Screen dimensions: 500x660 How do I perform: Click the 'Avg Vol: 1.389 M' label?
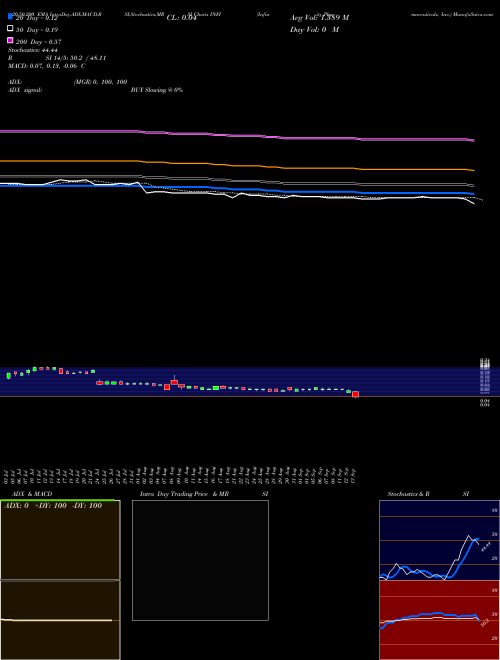point(319,18)
